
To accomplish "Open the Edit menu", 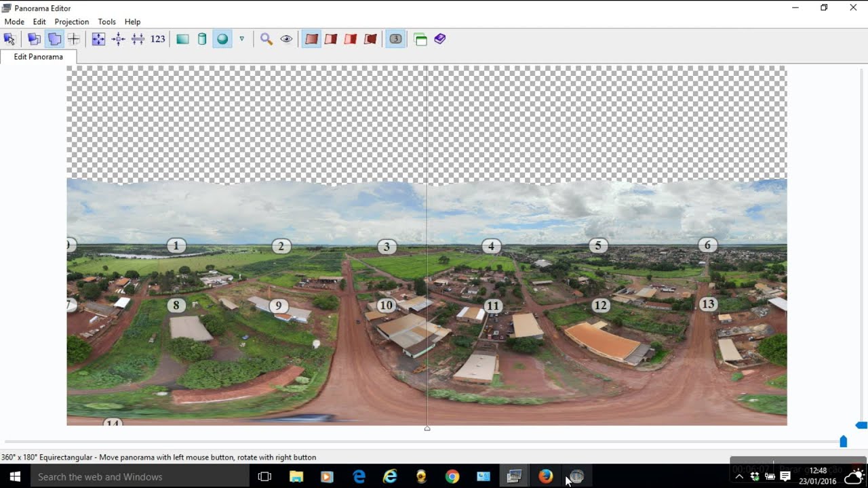I will pyautogui.click(x=39, y=22).
